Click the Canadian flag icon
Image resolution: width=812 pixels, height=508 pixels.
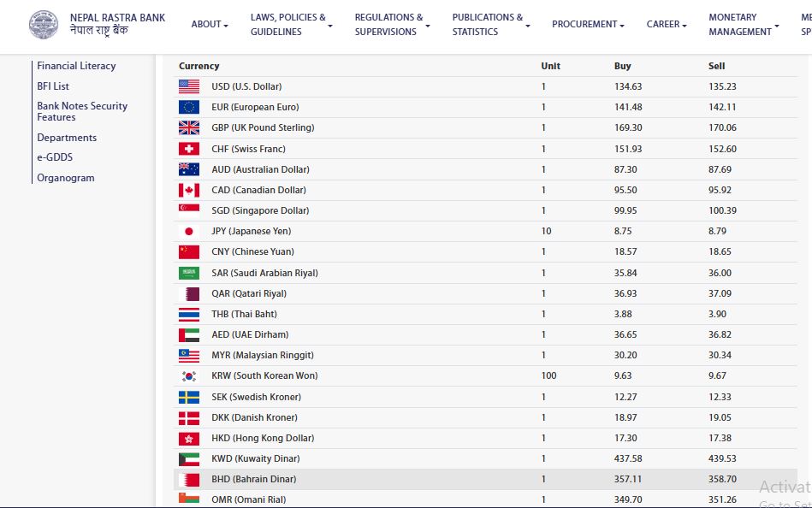pyautogui.click(x=189, y=190)
